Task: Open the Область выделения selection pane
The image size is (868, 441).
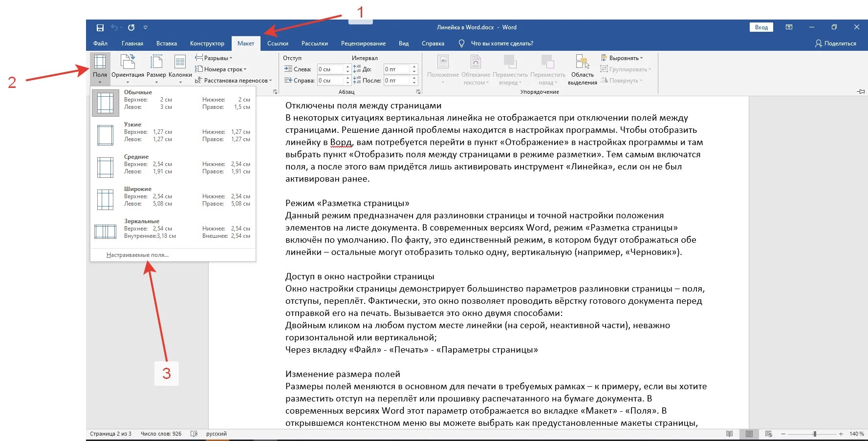Action: [582, 69]
